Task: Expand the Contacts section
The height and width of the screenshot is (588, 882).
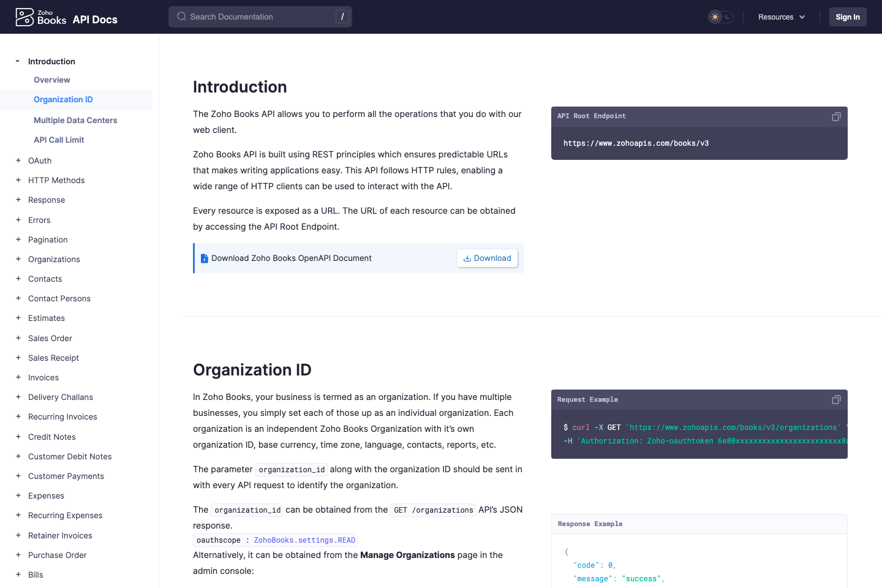Action: click(18, 279)
